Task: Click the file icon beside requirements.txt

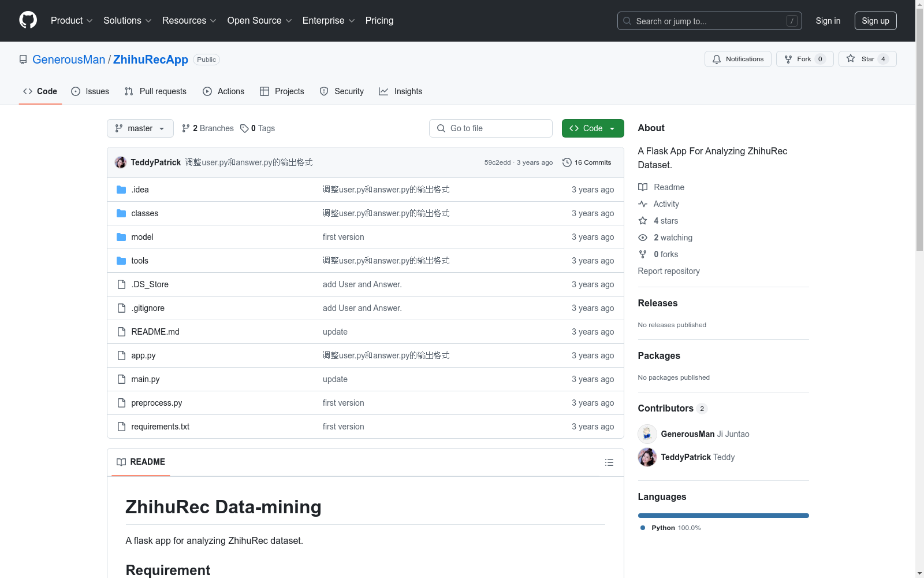Action: (121, 427)
